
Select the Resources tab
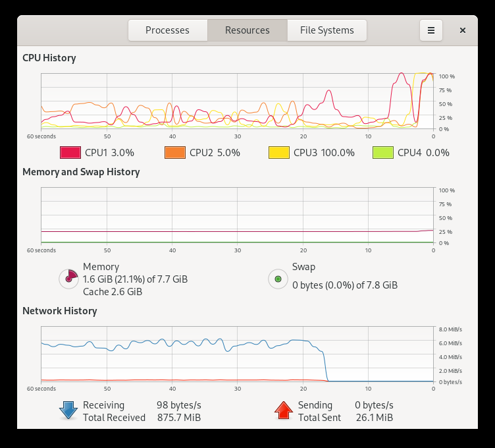[247, 30]
